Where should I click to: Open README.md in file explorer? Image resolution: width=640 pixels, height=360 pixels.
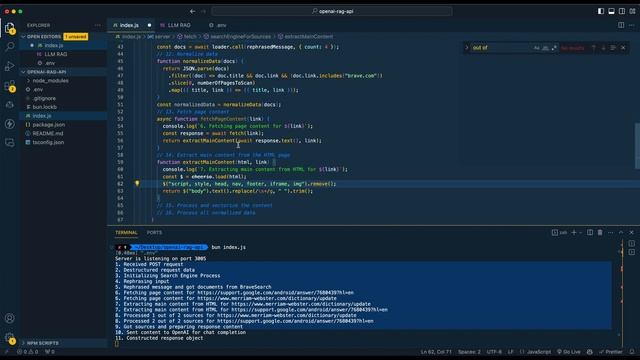(48, 133)
